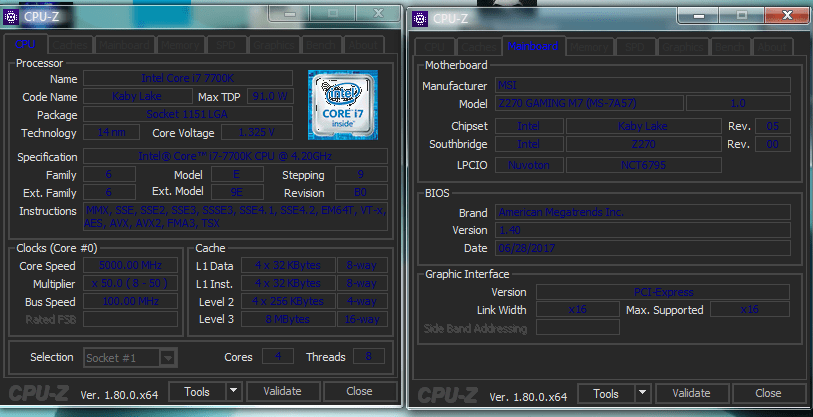Click the Level 2 cache value 4 x 256 KBytes

(288, 301)
